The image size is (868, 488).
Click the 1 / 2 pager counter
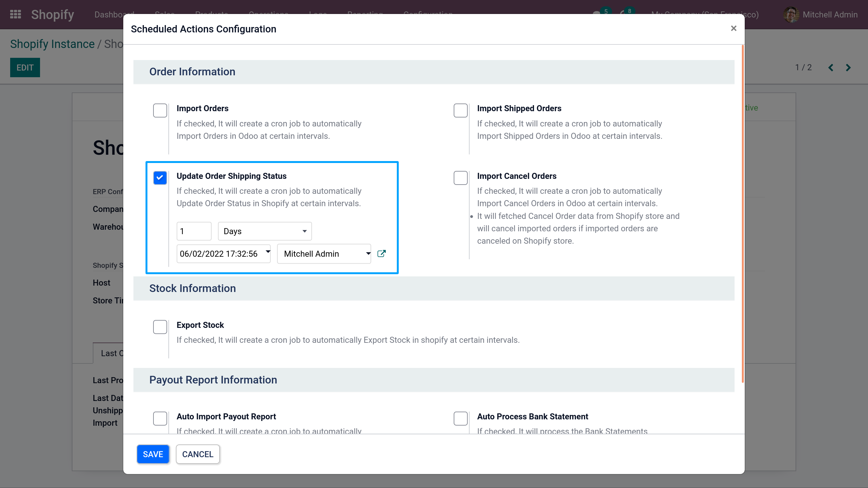(x=803, y=67)
